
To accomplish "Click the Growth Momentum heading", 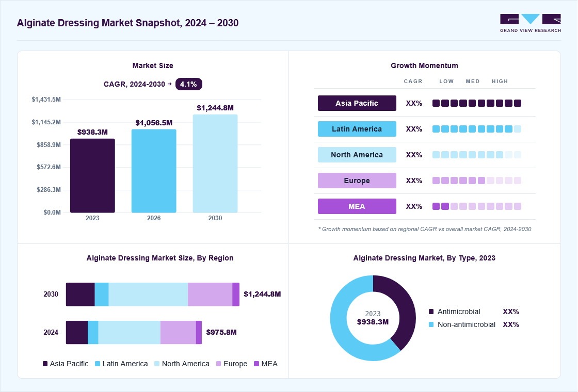I will click(x=424, y=66).
